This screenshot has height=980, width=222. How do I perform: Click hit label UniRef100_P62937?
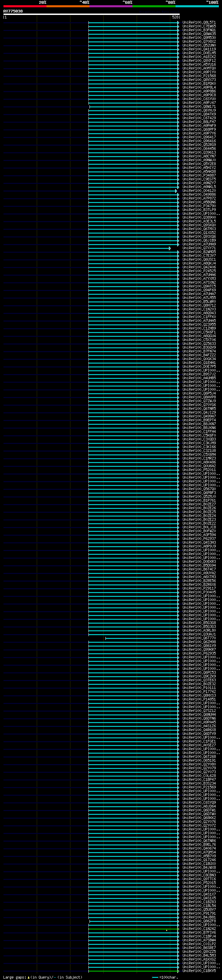point(199,539)
